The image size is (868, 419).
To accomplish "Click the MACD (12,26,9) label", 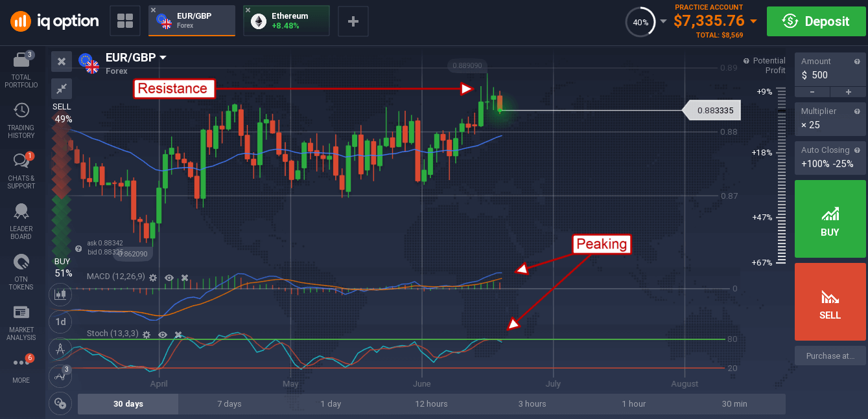I will [116, 277].
